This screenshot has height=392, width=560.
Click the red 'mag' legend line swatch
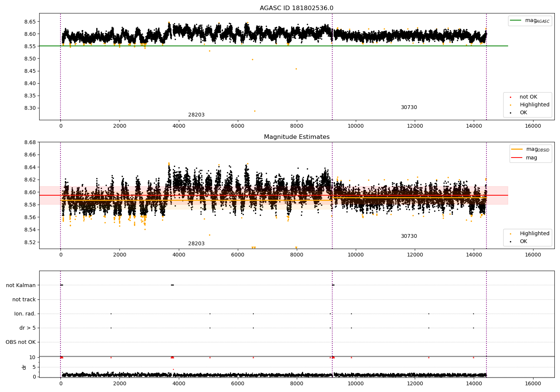(x=517, y=158)
